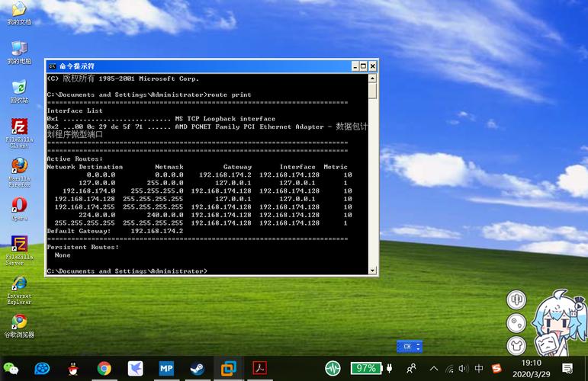588x381 pixels.
Task: Open QQ penguin icon in the taskbar
Action: coord(73,369)
